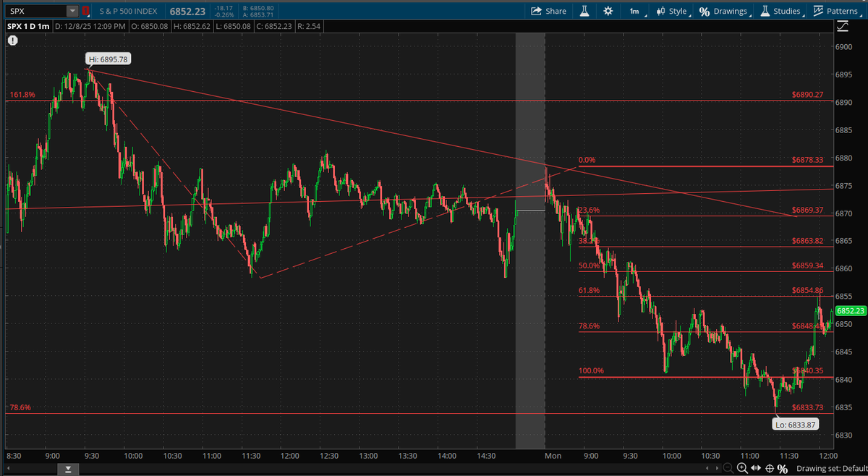Image resolution: width=868 pixels, height=476 pixels.
Task: Open the SPX symbol dropdown arrow
Action: coord(72,11)
